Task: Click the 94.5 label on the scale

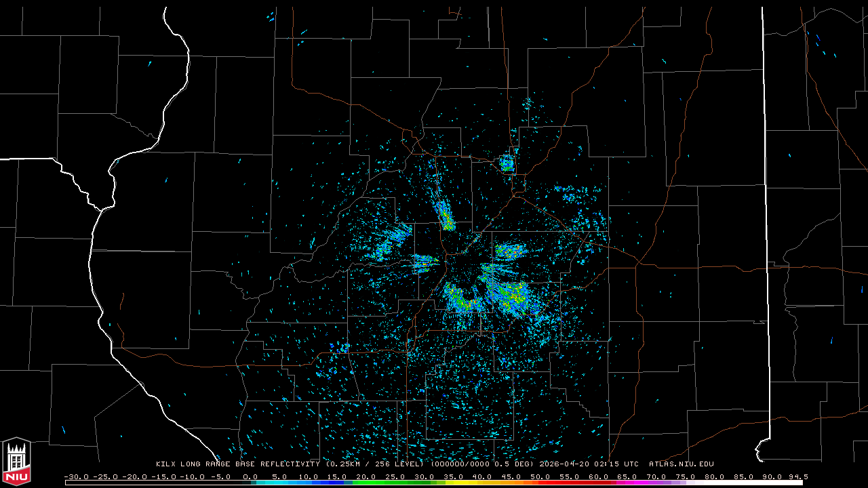Action: [x=797, y=476]
